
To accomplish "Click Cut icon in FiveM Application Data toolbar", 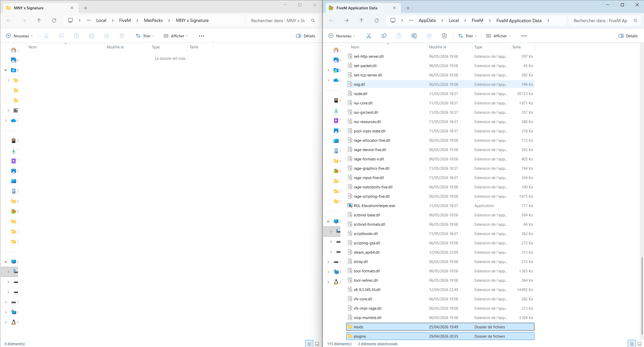I will tap(369, 36).
